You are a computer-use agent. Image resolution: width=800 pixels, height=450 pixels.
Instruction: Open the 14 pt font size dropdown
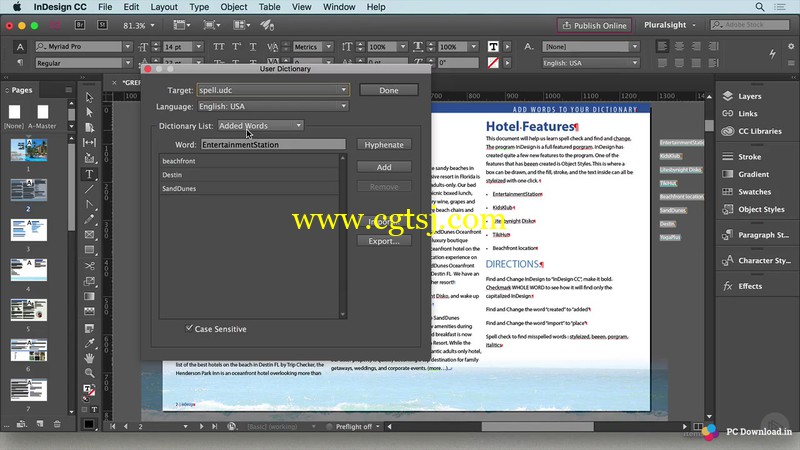click(x=198, y=46)
